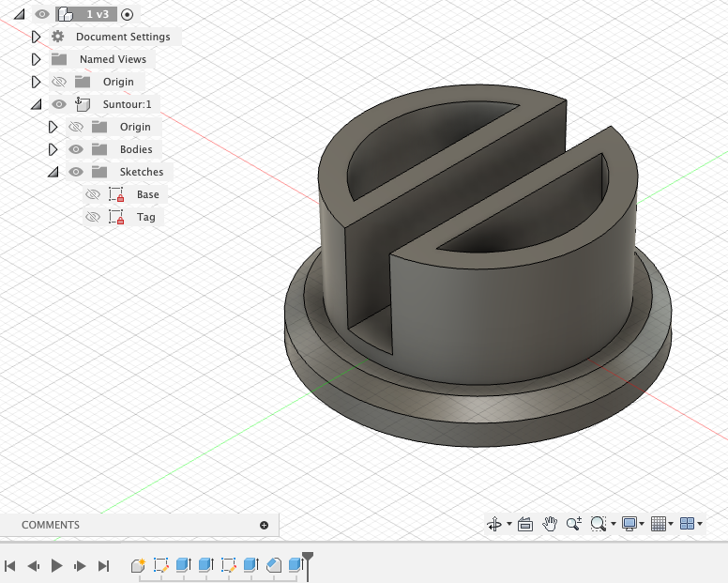728x583 pixels.
Task: Select the New Component timeline feature
Action: click(138, 565)
